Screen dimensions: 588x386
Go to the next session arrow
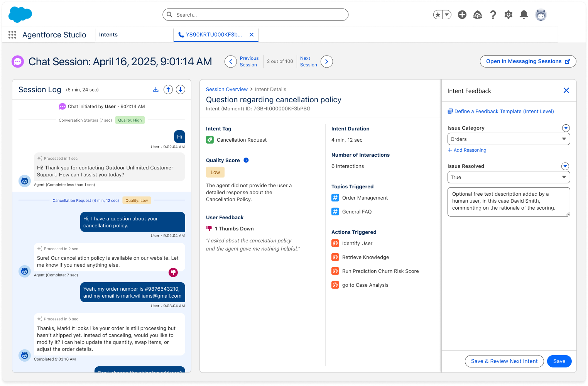[x=327, y=61]
